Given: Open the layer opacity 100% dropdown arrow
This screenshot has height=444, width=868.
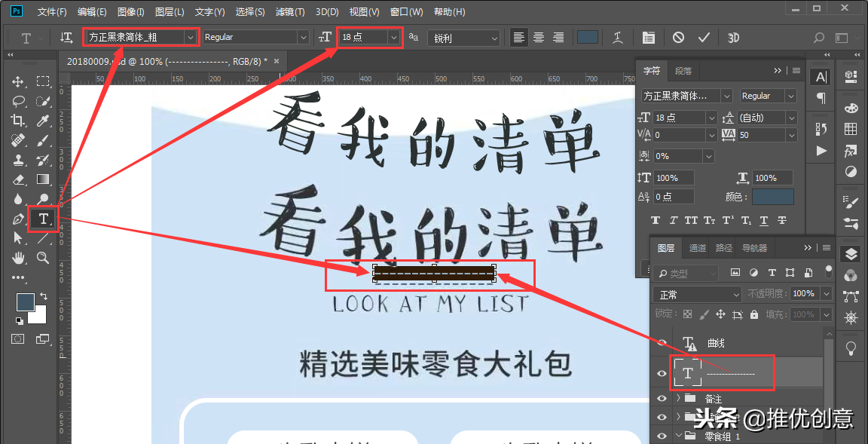Looking at the screenshot, I should [x=827, y=293].
